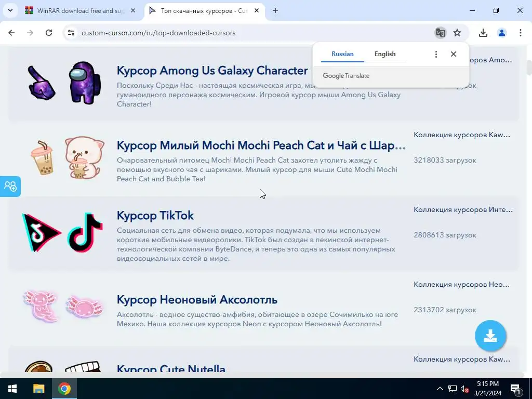Open Коллекция курсоров Kaw... link for Nutella
This screenshot has width=532, height=399.
(x=462, y=359)
